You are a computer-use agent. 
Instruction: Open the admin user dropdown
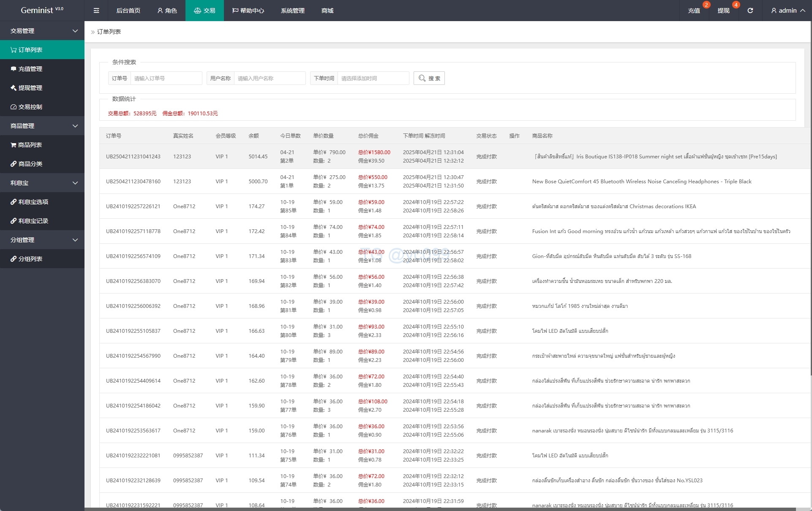[787, 11]
